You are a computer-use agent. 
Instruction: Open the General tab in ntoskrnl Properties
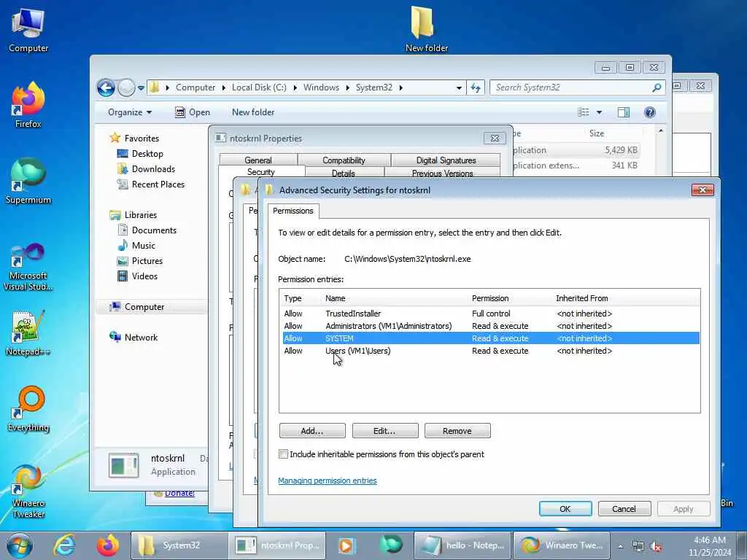click(258, 160)
